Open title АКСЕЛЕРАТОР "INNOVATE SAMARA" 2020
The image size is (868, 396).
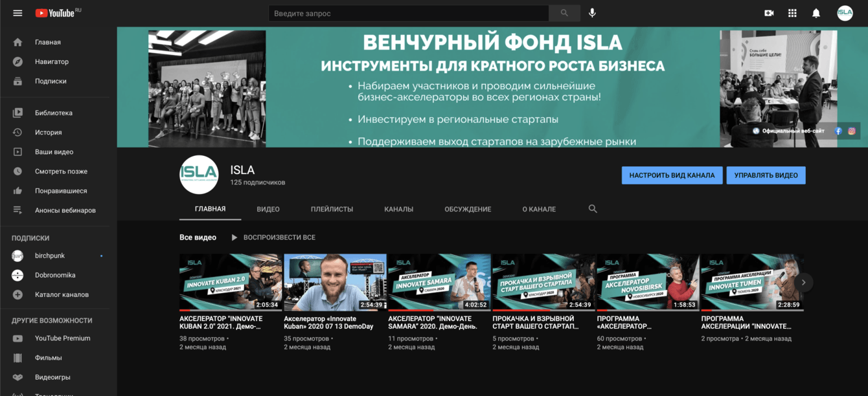[x=433, y=323]
